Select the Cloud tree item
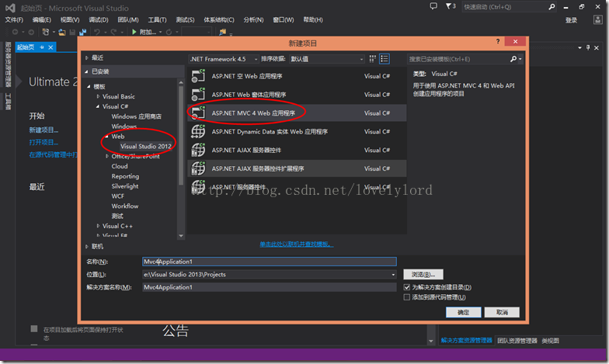609x364 pixels. pyautogui.click(x=120, y=166)
